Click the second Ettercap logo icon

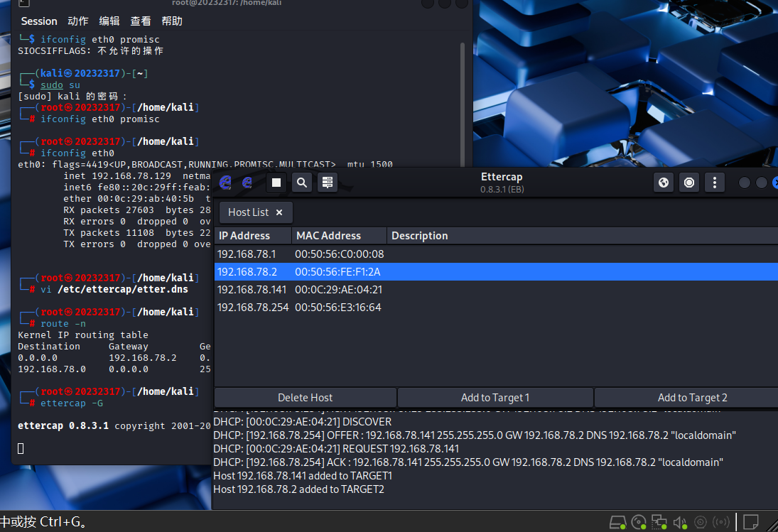247,183
